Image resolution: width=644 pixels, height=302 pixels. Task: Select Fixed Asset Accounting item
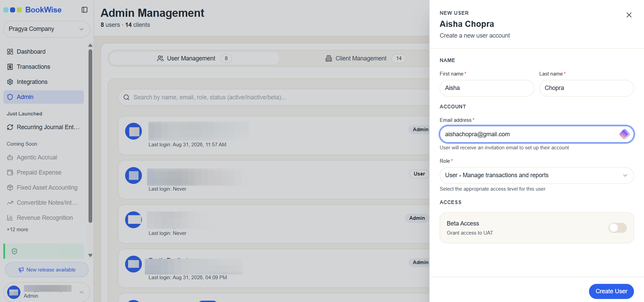[44, 188]
